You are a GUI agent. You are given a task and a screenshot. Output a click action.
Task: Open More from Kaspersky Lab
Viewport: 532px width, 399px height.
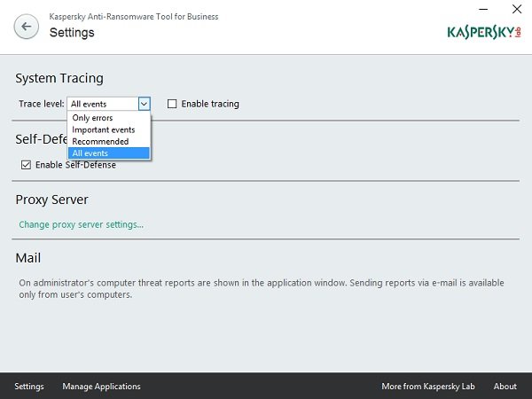[428, 387]
